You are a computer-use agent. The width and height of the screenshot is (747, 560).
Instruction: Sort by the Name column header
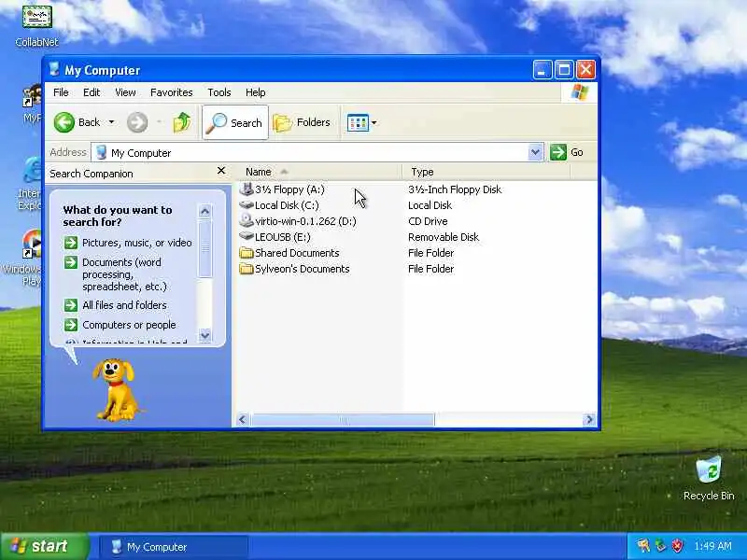point(318,172)
